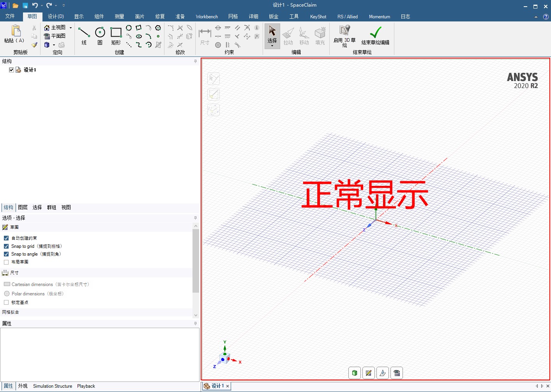Click scroll-down arrow in options panel scrollbar

coord(196,315)
